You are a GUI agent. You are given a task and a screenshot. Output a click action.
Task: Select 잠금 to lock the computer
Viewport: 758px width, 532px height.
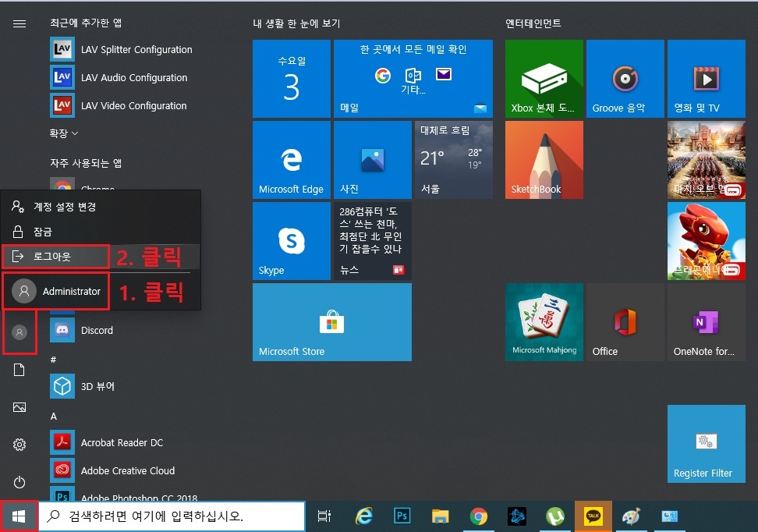pyautogui.click(x=101, y=232)
